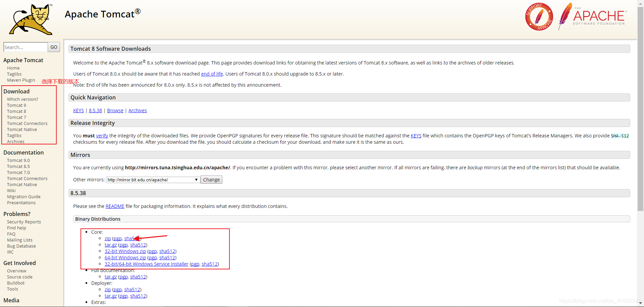Open sha512 for 64-bit Windows zip
The width and height of the screenshot is (644, 307).
pyautogui.click(x=167, y=258)
